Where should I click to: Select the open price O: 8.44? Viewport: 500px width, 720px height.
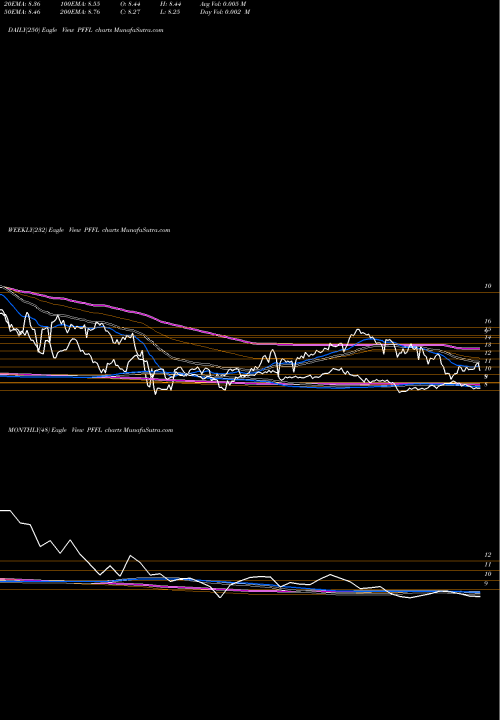point(130,4)
